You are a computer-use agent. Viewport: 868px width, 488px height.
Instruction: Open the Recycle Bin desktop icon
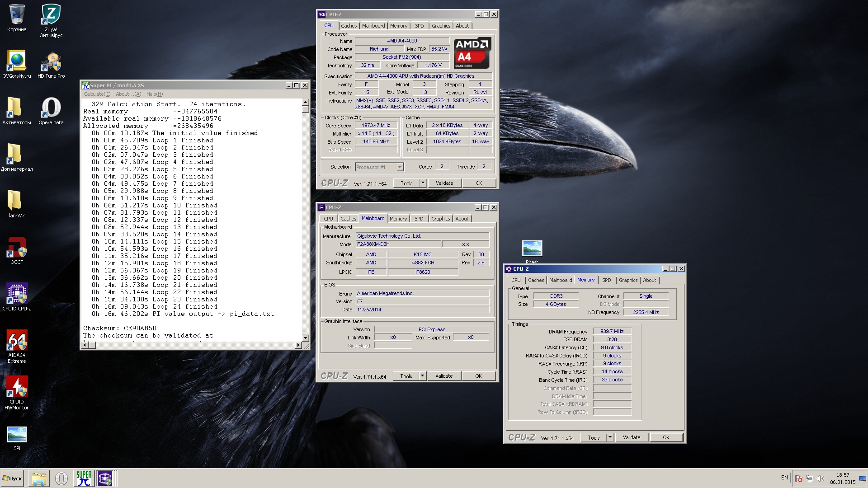[17, 18]
